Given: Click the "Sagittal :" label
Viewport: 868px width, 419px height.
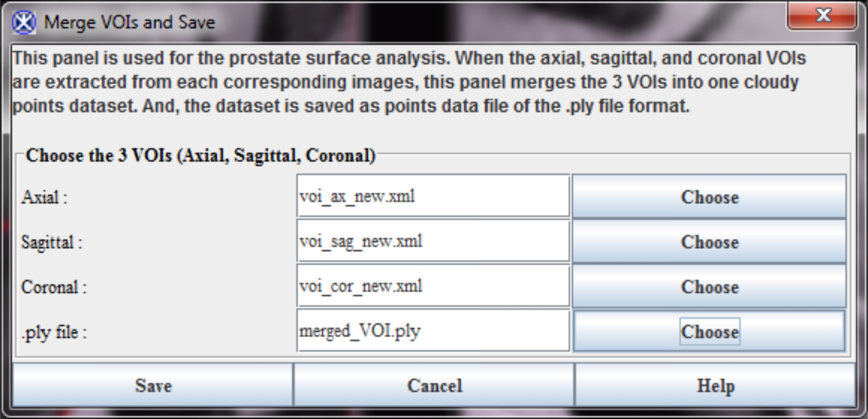Looking at the screenshot, I should pyautogui.click(x=52, y=242).
